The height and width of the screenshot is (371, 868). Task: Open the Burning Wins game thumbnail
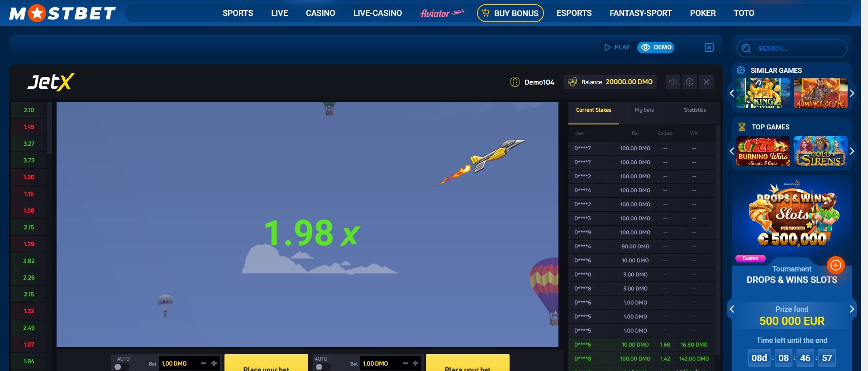763,151
